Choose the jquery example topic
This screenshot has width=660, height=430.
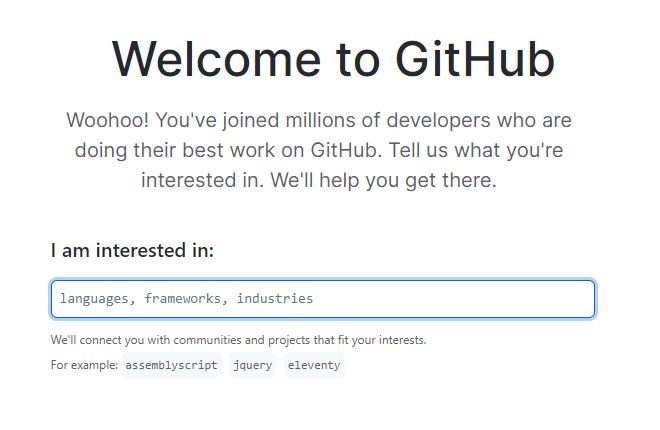click(252, 365)
